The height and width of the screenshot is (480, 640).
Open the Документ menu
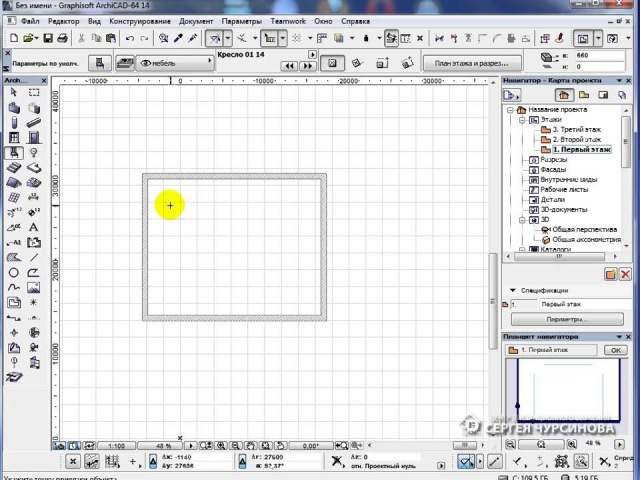coord(196,21)
